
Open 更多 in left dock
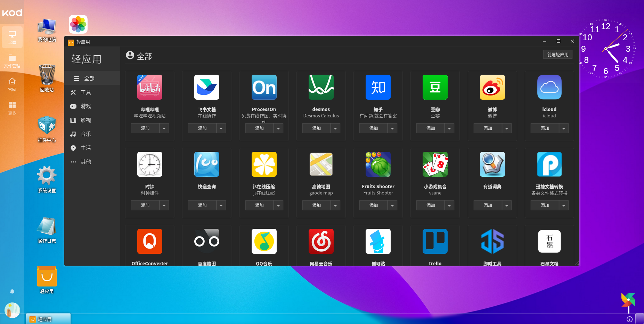click(12, 108)
